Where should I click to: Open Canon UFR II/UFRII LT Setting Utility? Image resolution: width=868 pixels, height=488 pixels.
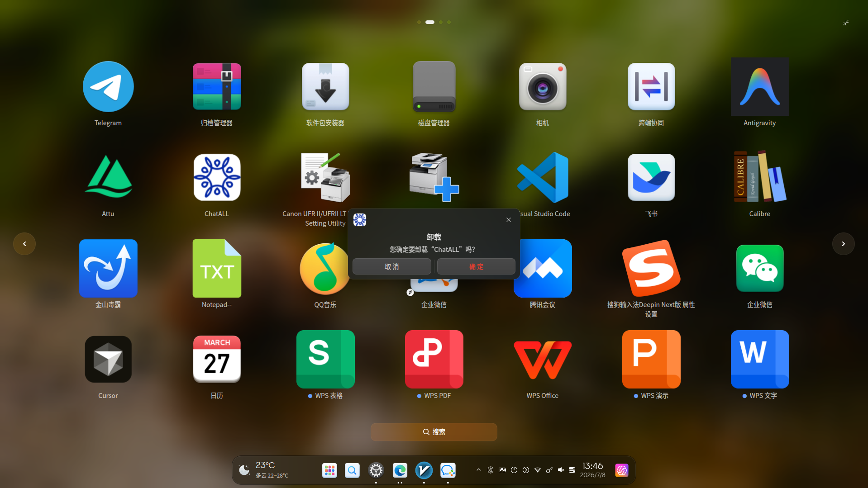pyautogui.click(x=325, y=177)
